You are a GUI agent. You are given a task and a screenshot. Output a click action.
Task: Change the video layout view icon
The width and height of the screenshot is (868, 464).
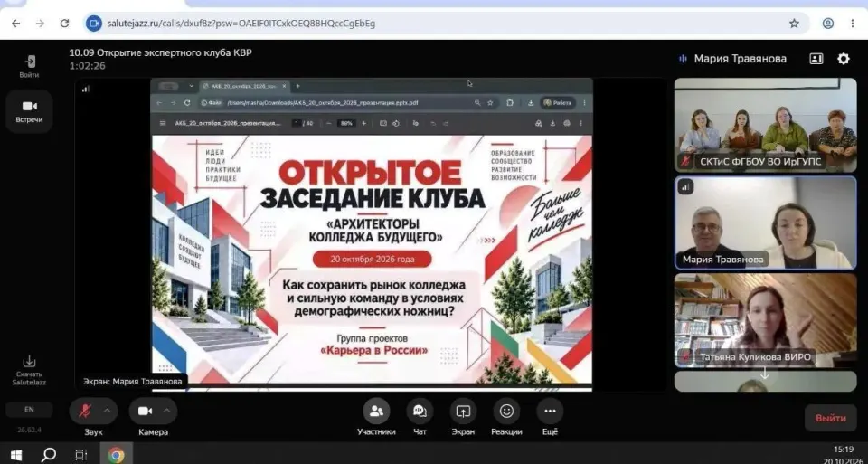(816, 59)
